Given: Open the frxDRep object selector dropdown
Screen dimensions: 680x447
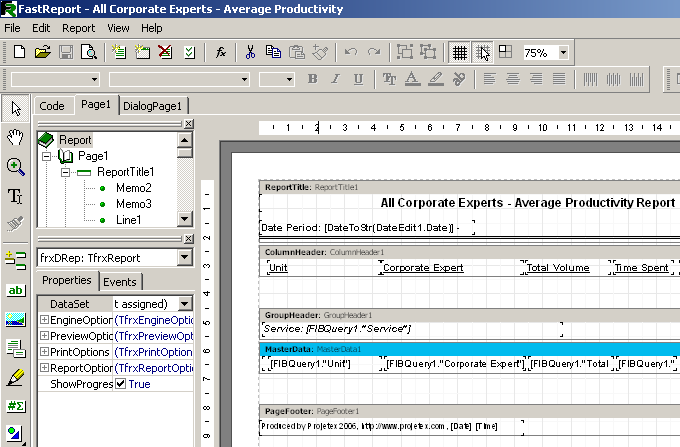Looking at the screenshot, I should [183, 258].
